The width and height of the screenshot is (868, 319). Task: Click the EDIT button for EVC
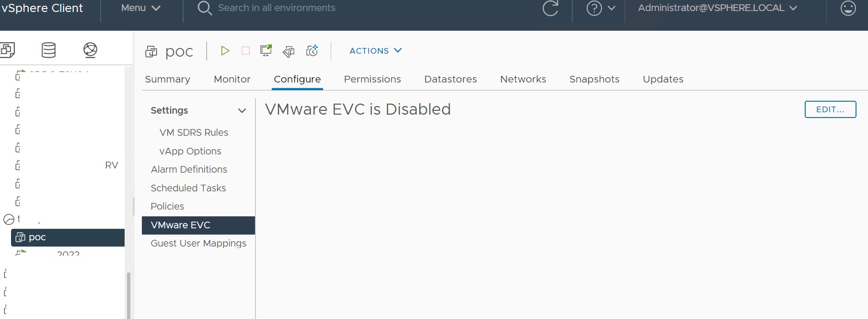pyautogui.click(x=830, y=109)
